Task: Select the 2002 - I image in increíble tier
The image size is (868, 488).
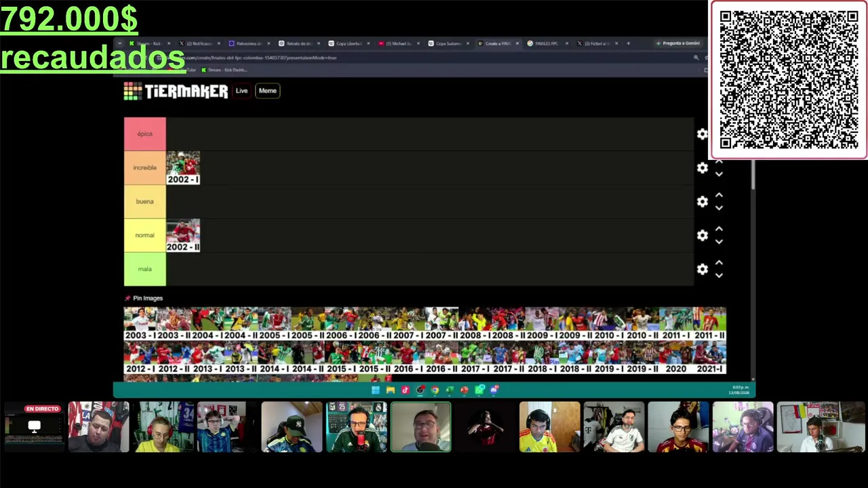Action: click(183, 168)
